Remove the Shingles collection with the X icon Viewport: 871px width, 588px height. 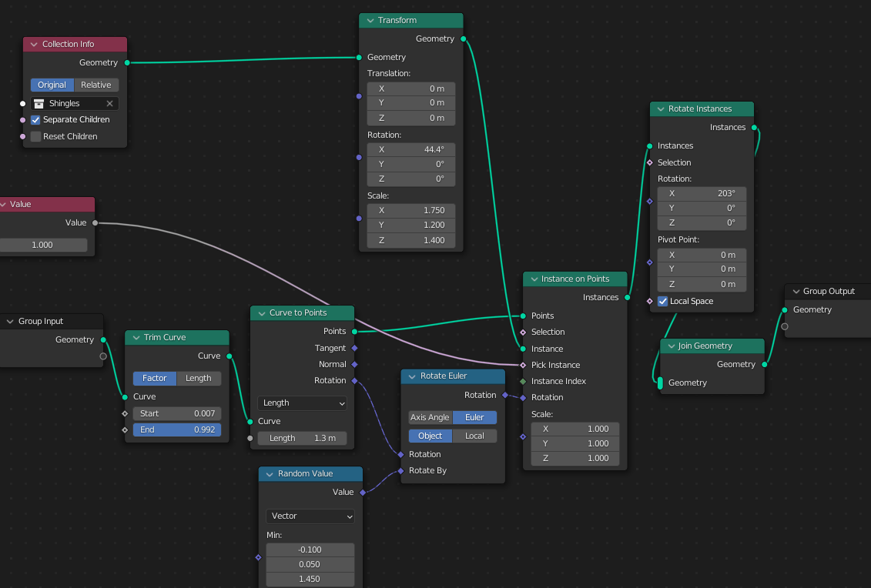tap(109, 102)
